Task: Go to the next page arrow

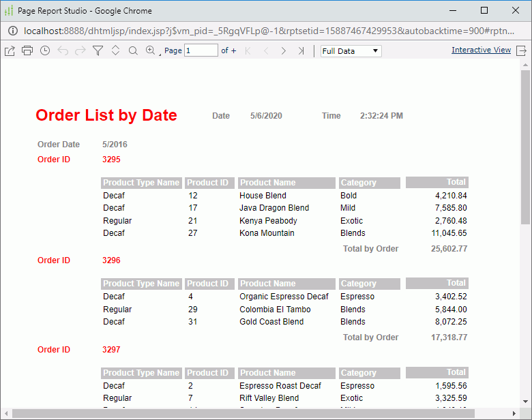Action: tap(284, 51)
